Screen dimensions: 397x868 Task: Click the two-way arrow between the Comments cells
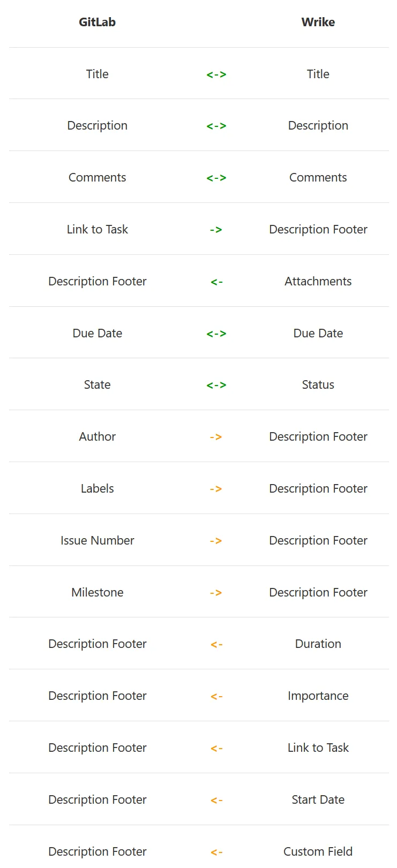(x=216, y=178)
